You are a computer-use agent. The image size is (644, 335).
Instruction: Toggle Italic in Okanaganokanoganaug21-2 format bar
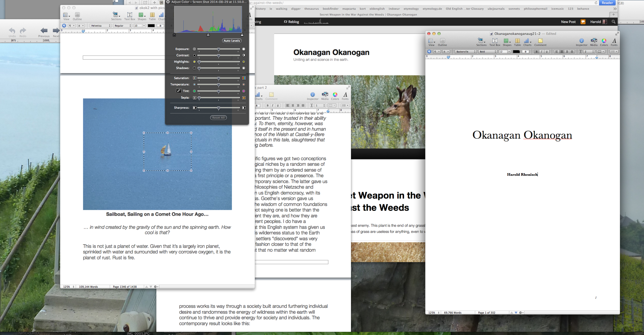[542, 52]
